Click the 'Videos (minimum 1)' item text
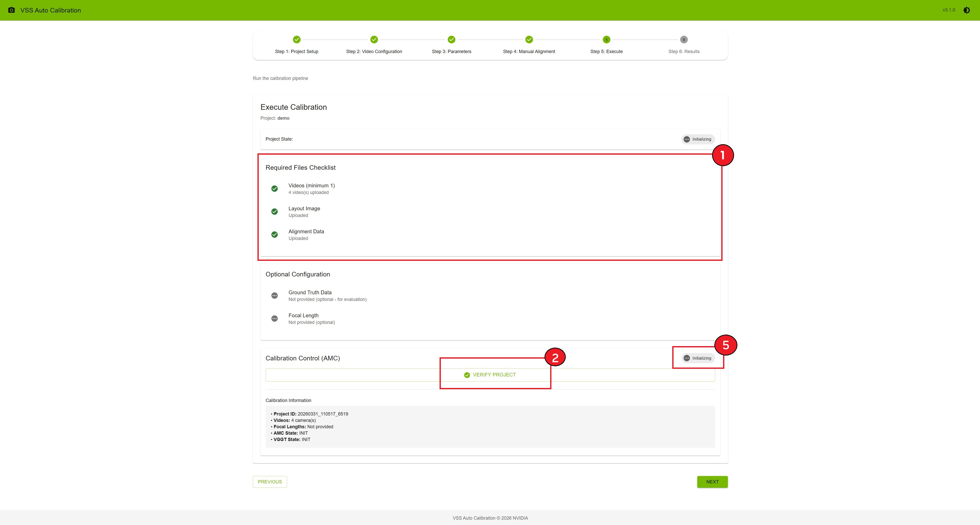The height and width of the screenshot is (525, 980). point(312,186)
